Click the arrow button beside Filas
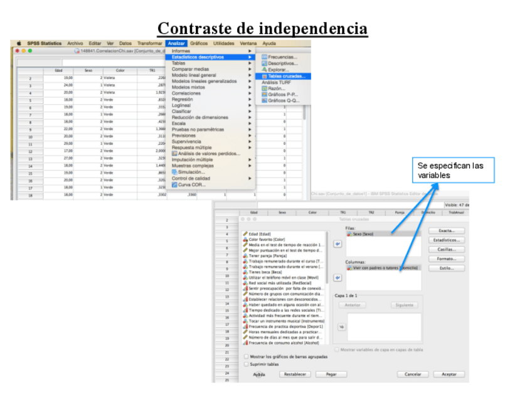 pyautogui.click(x=338, y=244)
